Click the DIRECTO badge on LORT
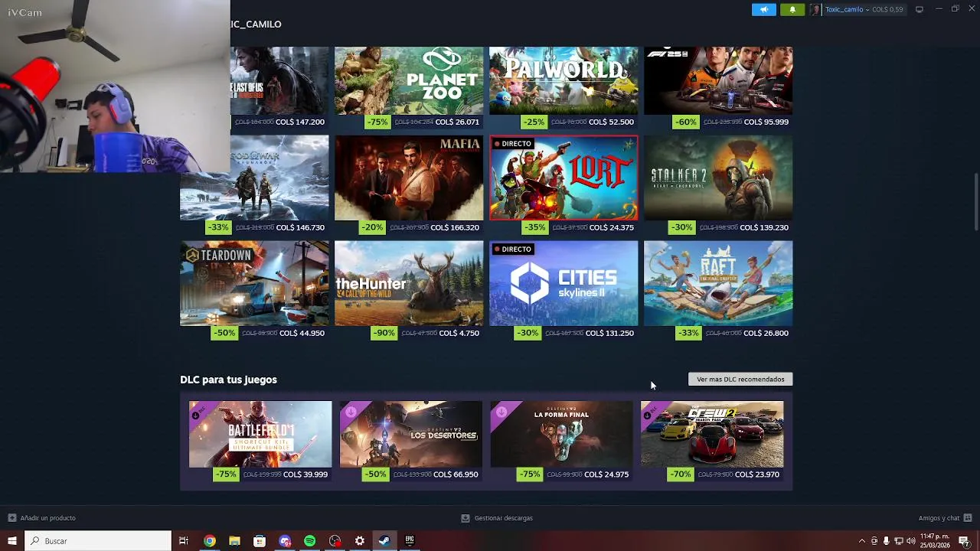The image size is (980, 551). click(x=512, y=144)
